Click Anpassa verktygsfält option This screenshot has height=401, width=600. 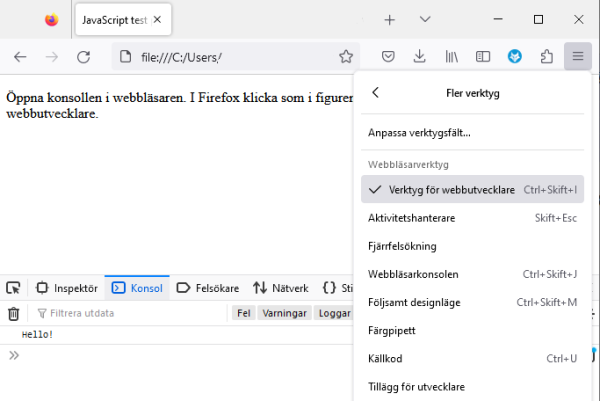point(419,132)
